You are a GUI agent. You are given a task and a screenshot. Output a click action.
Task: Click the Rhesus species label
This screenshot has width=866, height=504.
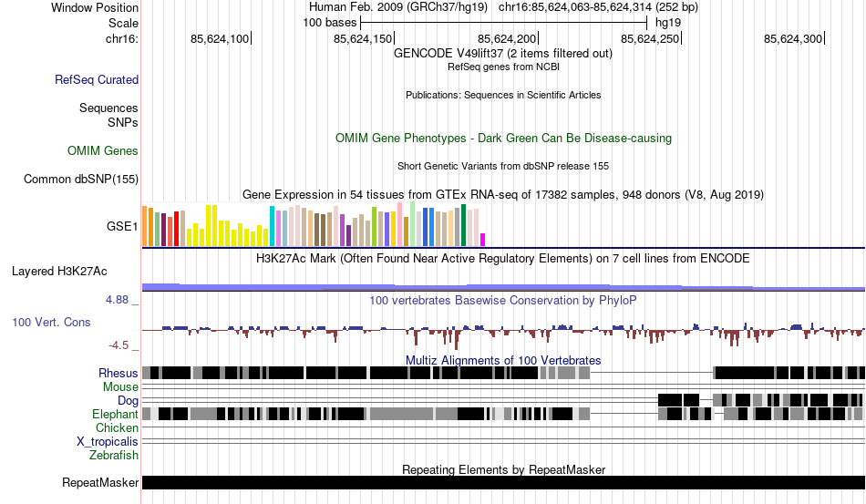coord(119,373)
